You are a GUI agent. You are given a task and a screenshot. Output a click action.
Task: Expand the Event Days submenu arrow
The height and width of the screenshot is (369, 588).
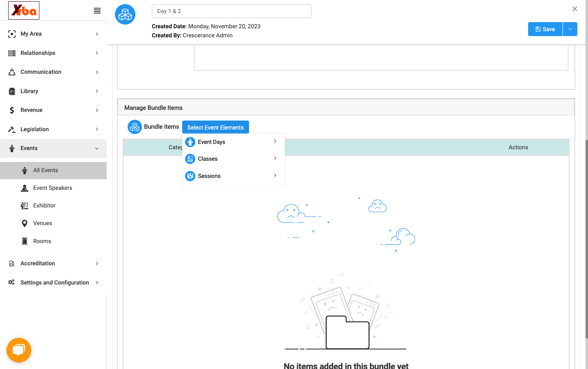pos(275,141)
